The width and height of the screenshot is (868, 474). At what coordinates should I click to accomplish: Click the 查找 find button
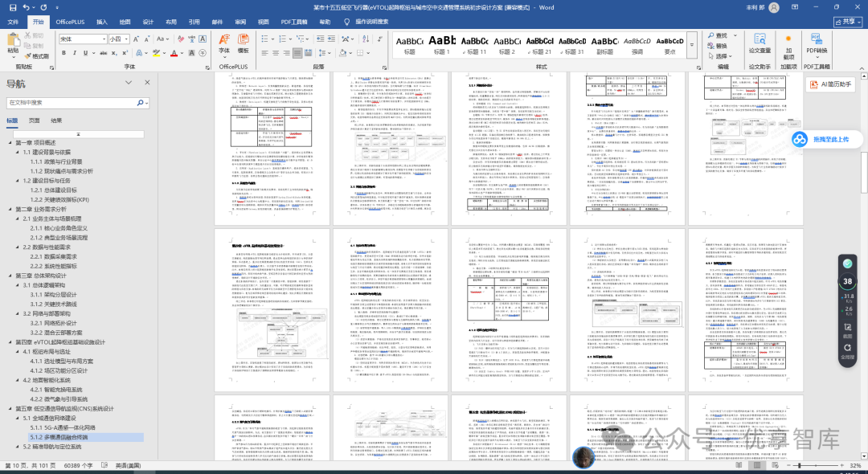718,35
